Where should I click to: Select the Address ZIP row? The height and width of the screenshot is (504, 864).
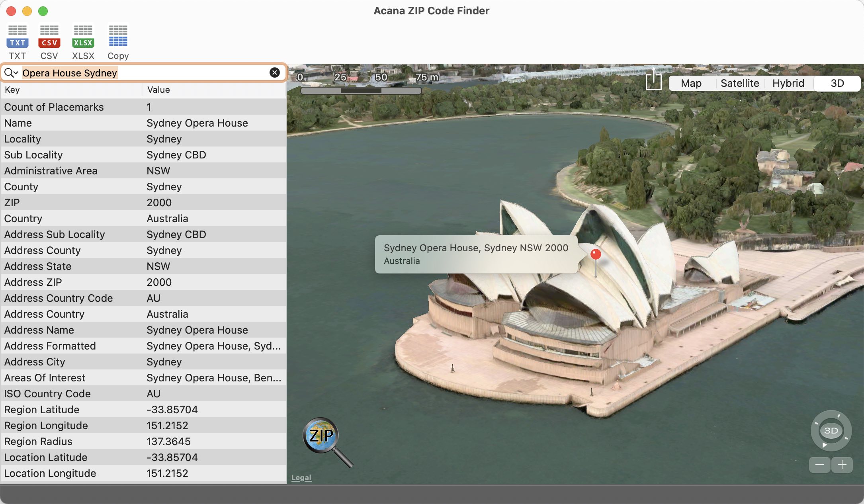143,282
